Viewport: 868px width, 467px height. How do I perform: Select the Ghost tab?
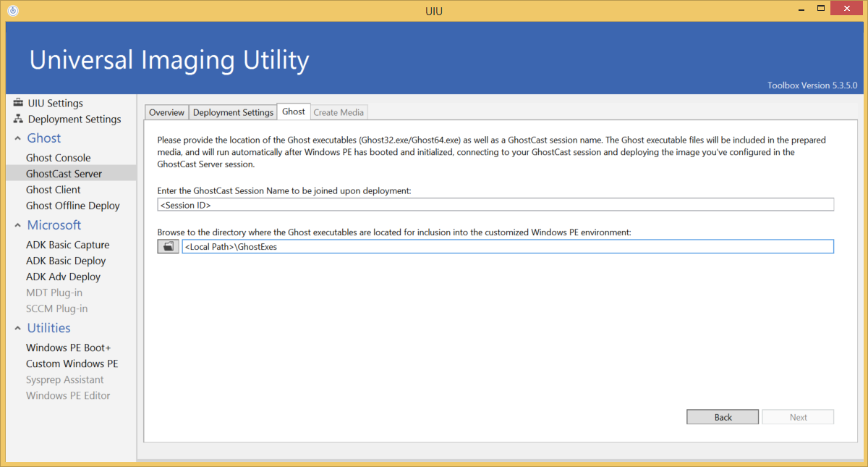[x=294, y=112]
